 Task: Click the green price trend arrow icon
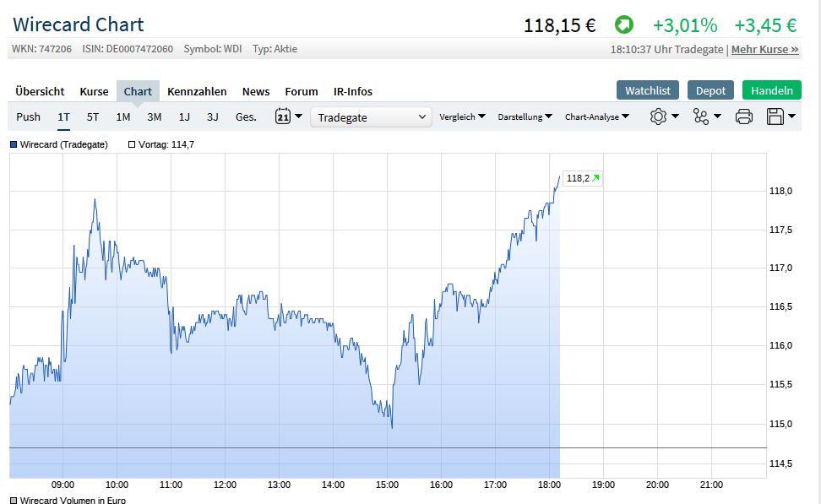tap(623, 24)
